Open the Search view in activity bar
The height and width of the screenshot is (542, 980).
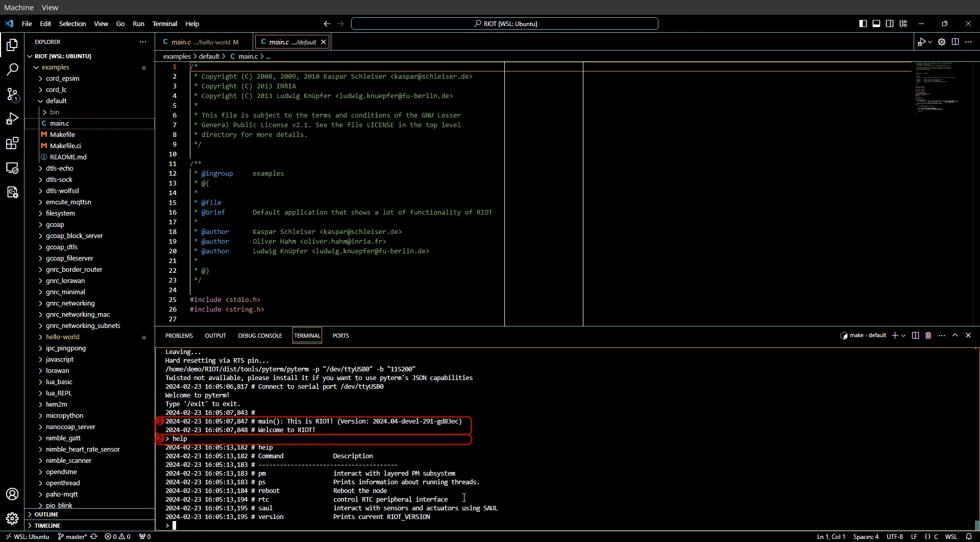12,69
